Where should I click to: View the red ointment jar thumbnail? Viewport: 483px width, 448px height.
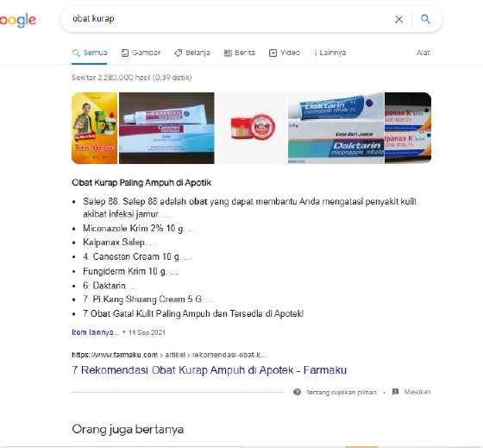pyautogui.click(x=251, y=128)
